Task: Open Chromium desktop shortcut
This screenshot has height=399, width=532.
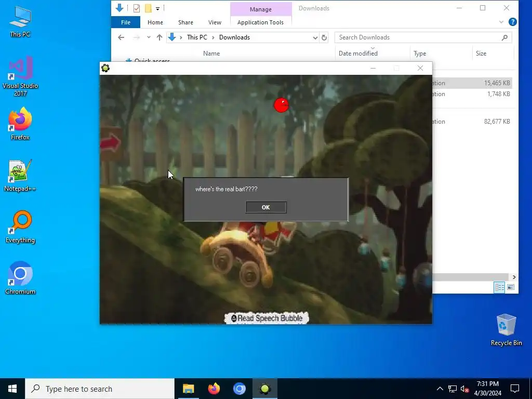Action: point(20,278)
